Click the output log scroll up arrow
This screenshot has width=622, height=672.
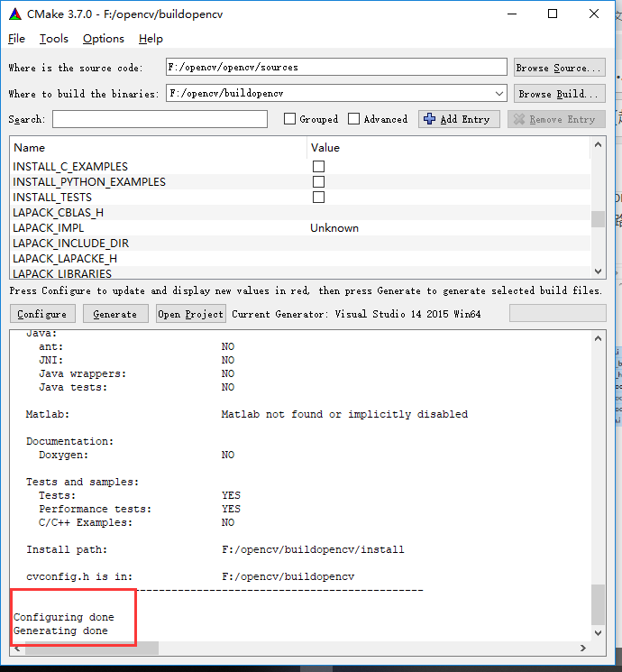pyautogui.click(x=598, y=338)
